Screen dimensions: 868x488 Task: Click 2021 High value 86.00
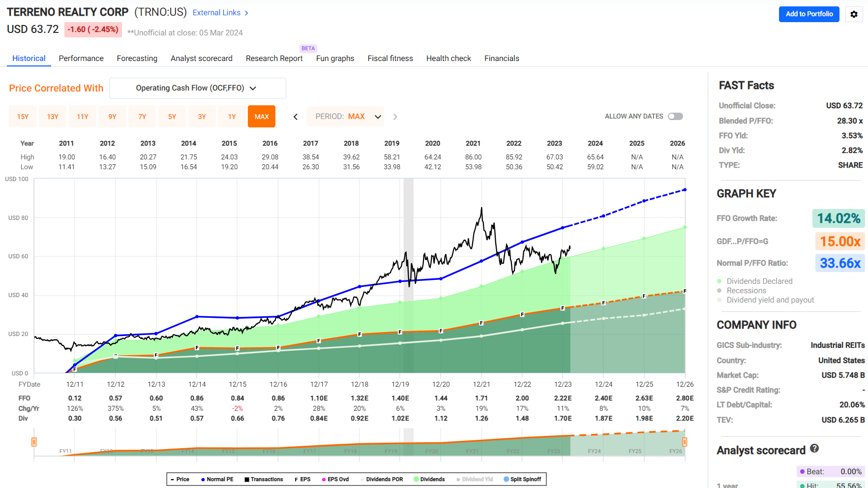pyautogui.click(x=473, y=157)
